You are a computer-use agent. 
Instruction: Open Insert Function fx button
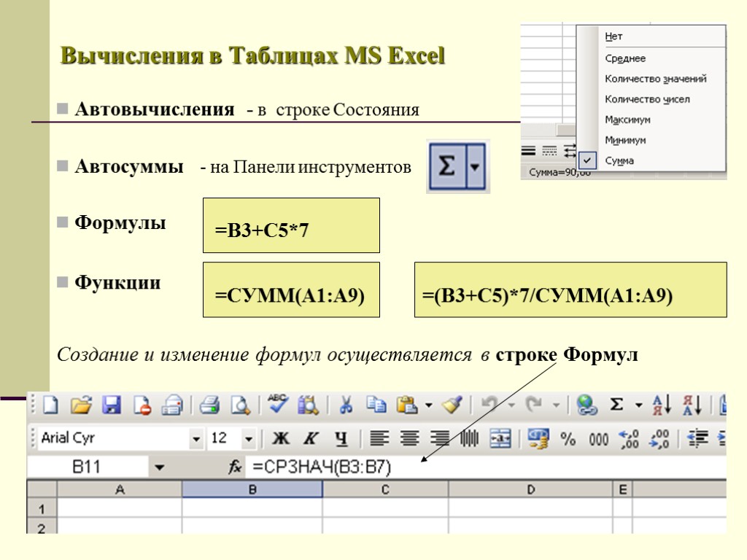coord(235,467)
